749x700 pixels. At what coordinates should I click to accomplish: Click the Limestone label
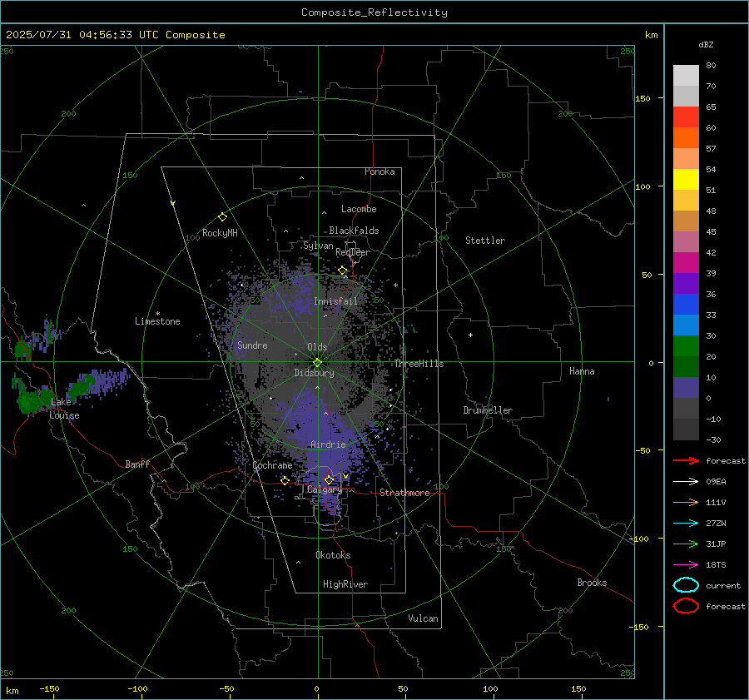click(157, 321)
